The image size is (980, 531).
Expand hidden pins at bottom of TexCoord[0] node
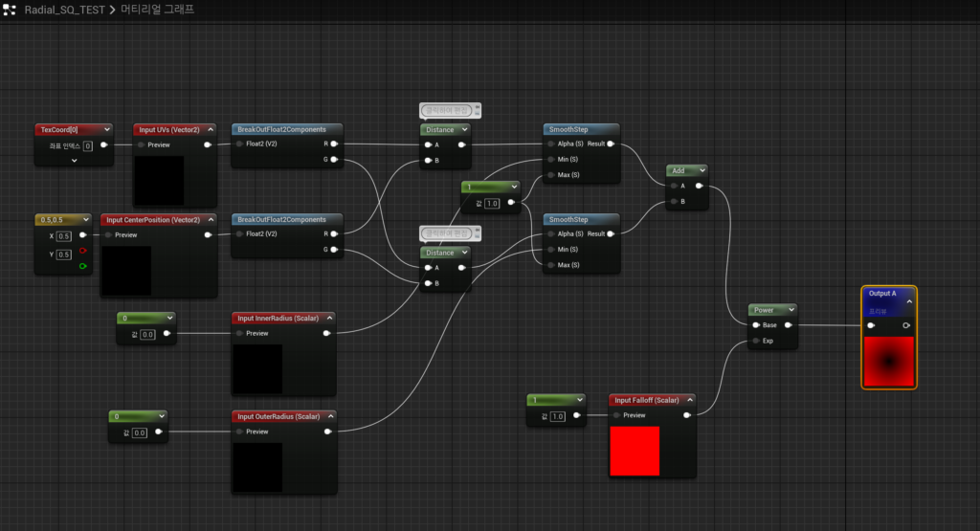[x=74, y=161]
